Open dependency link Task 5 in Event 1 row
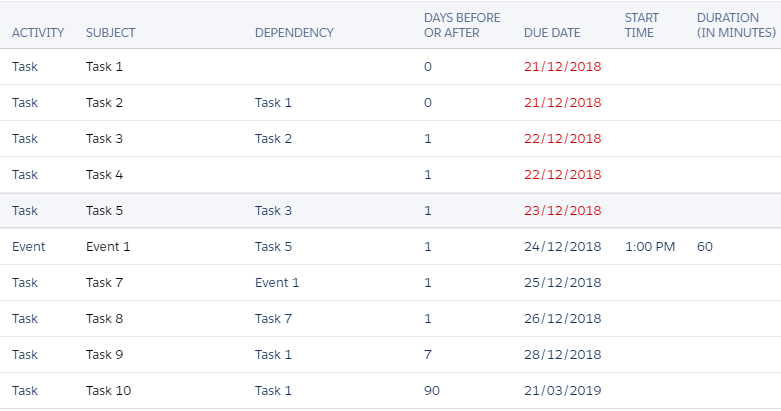 tap(273, 246)
